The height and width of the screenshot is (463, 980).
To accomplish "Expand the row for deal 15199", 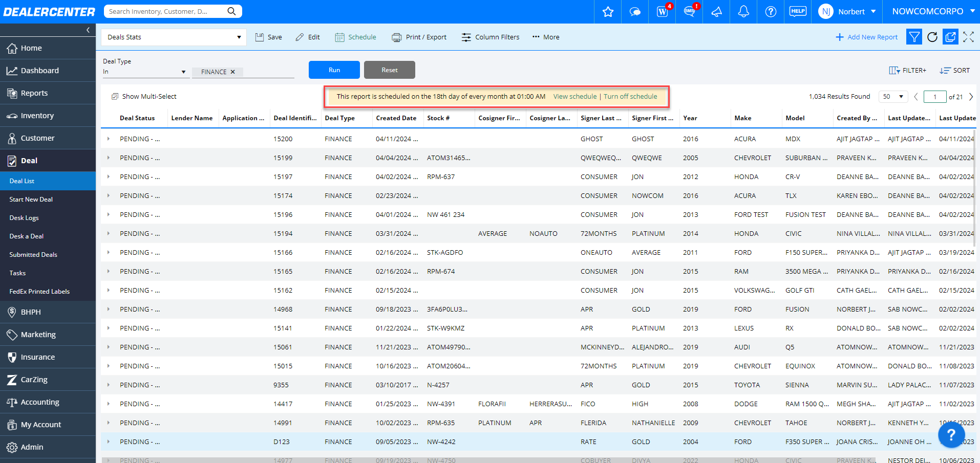I will 108,158.
